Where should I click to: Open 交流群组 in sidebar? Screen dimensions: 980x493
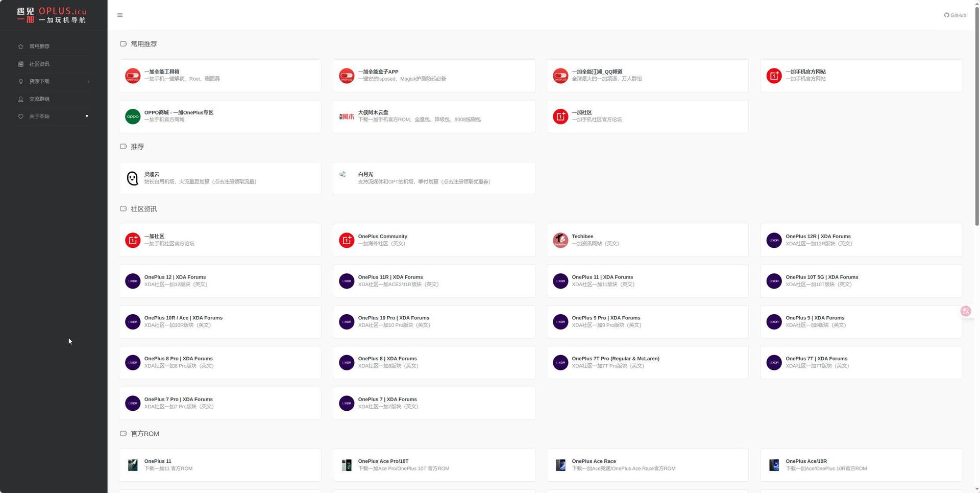click(39, 99)
